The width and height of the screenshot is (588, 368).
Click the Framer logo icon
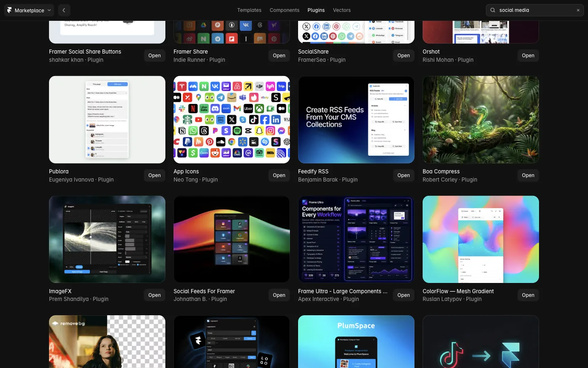point(9,10)
